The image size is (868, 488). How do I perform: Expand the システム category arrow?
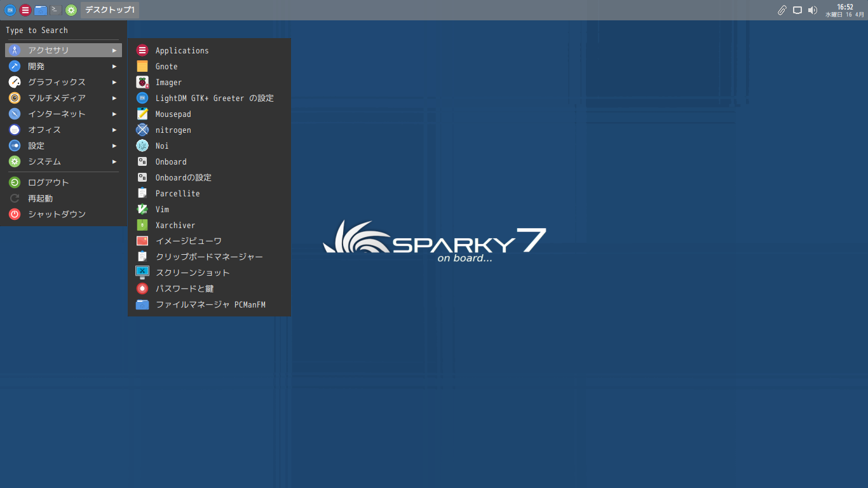pyautogui.click(x=114, y=161)
